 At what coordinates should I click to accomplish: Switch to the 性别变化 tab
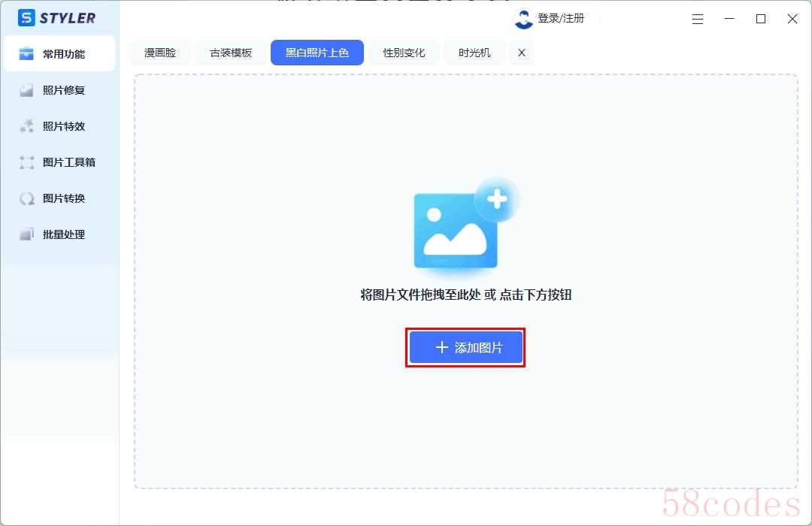[x=404, y=53]
